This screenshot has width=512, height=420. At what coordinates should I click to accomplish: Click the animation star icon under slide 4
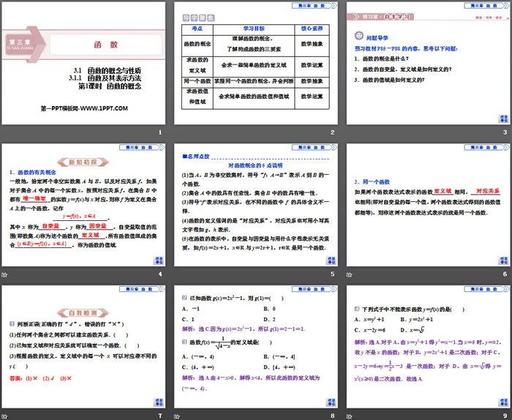(x=4, y=274)
